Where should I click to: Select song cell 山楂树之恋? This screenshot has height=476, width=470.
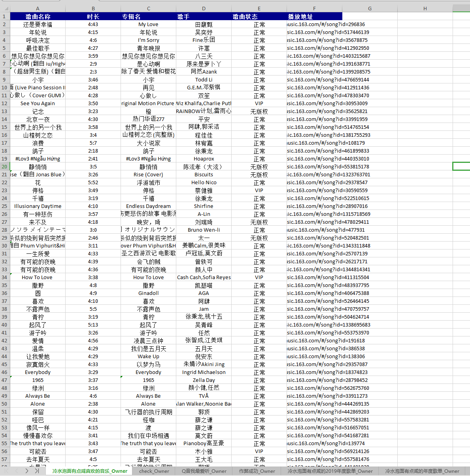(38, 135)
